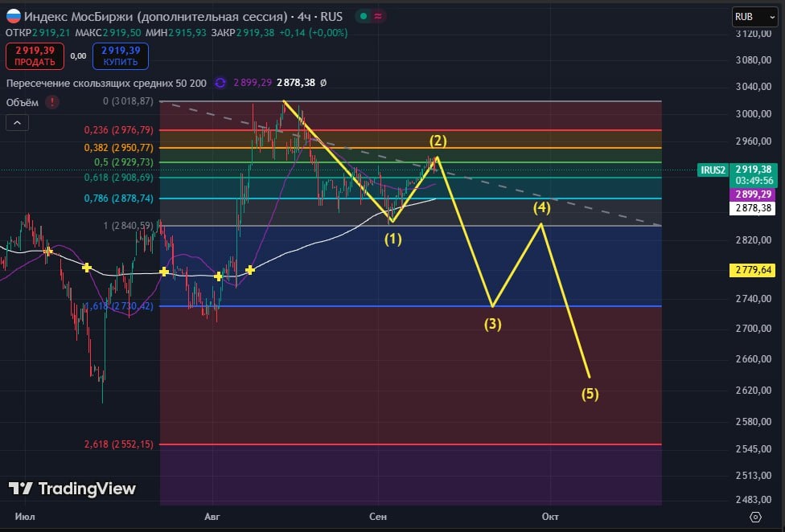Click the Окт month label on time axis
This screenshot has width=785, height=532.
(550, 517)
